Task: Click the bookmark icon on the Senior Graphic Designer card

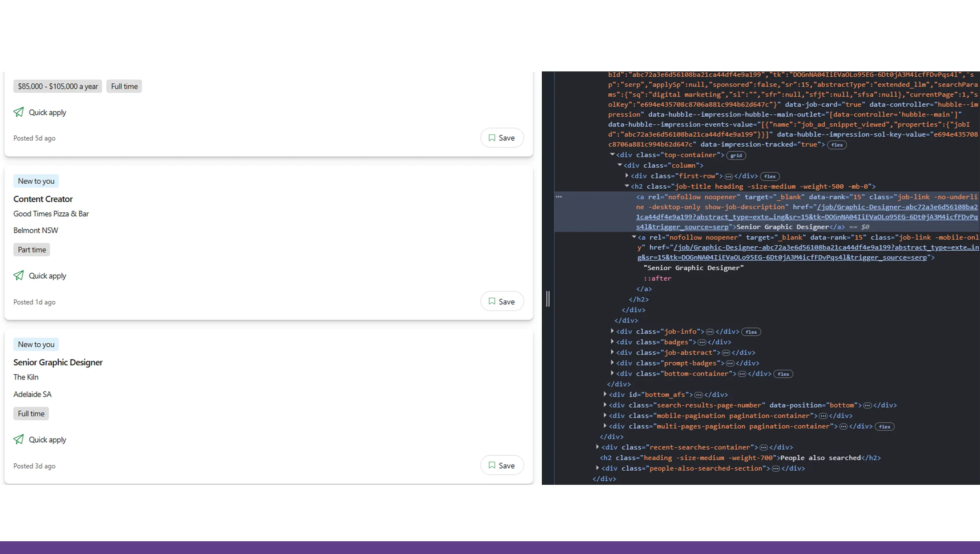Action: coord(492,465)
